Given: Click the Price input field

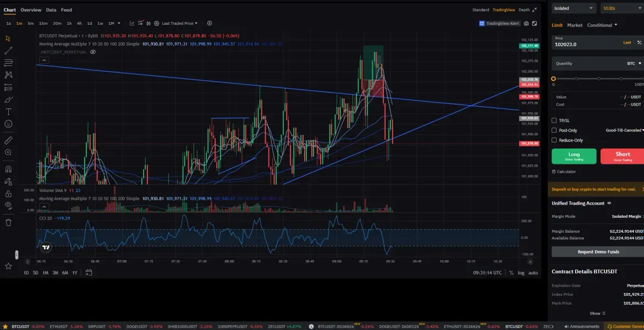Looking at the screenshot, I should click(x=598, y=42).
